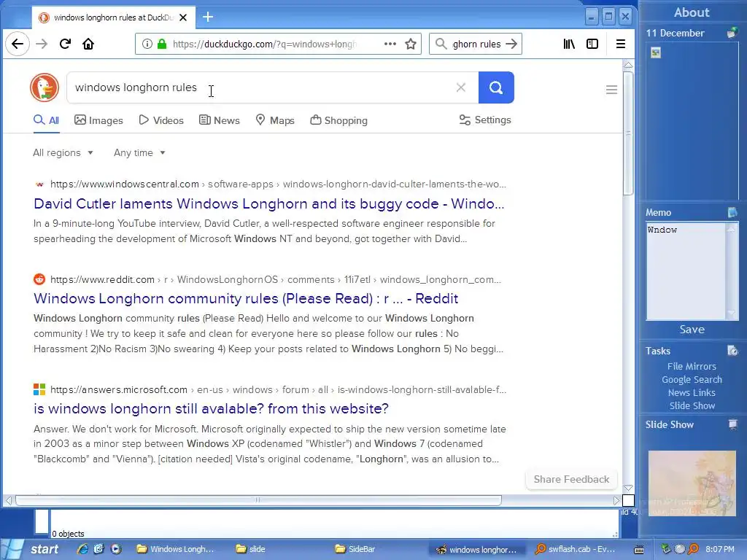Open Google Search in Tasks list

(692, 379)
